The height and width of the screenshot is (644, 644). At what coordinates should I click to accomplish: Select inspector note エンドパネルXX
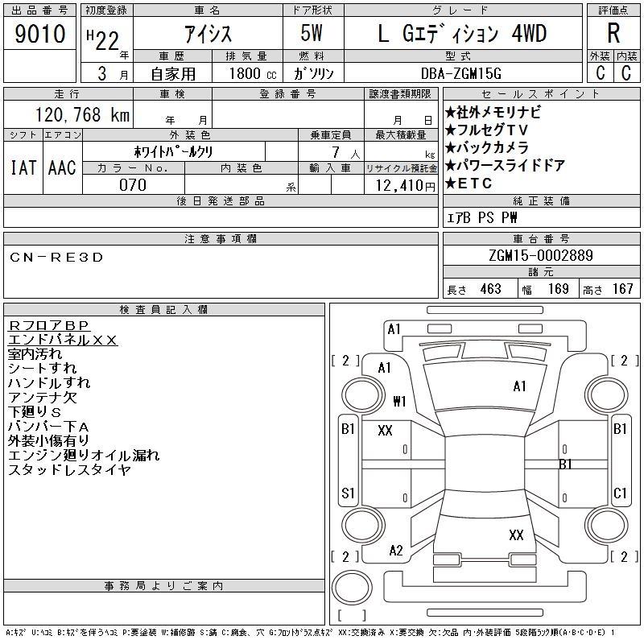[63, 340]
